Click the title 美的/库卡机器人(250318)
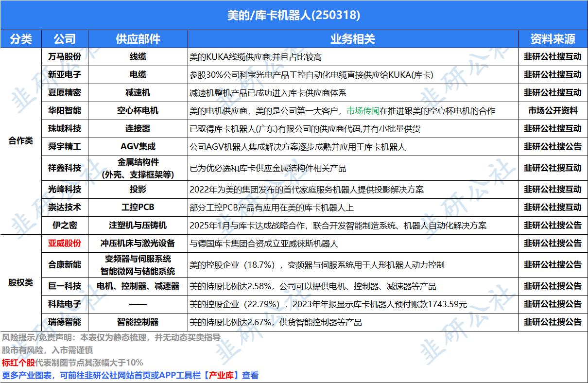Screen dimensions: 588x383 [x=294, y=15]
